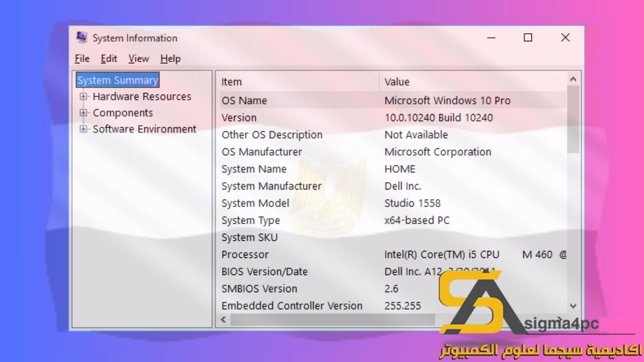644x362 pixels.
Task: Select the SMBIOS Version row label
Action: tap(259, 289)
